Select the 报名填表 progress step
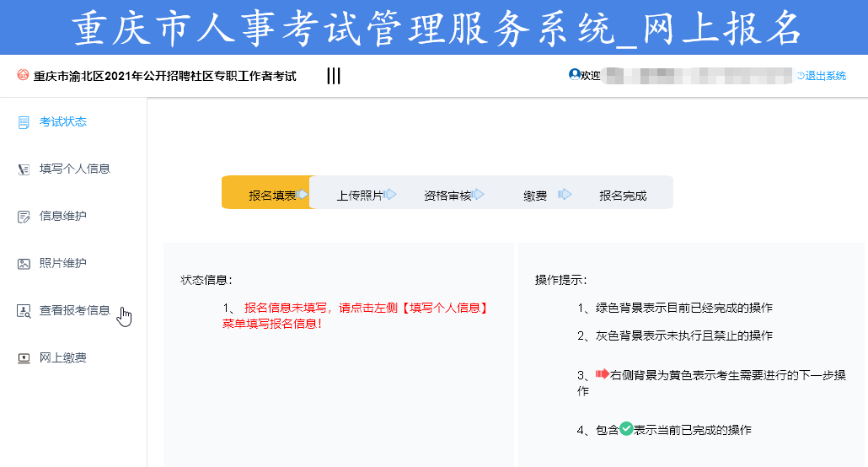868x467 pixels. coord(271,196)
